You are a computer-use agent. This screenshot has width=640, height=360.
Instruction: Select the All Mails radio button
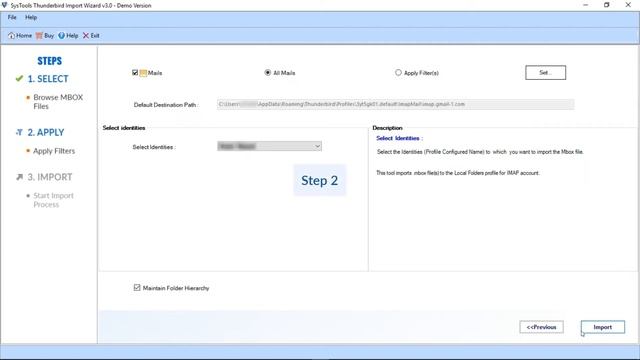(267, 73)
